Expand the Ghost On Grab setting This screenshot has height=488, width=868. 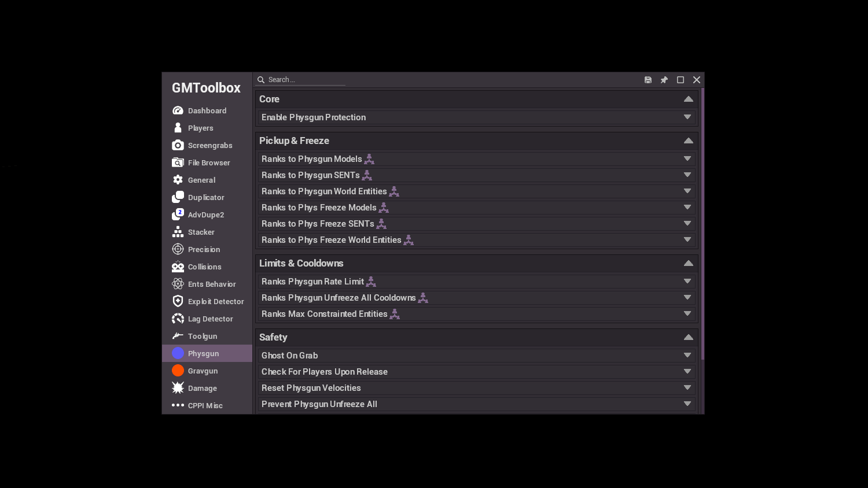tap(687, 356)
